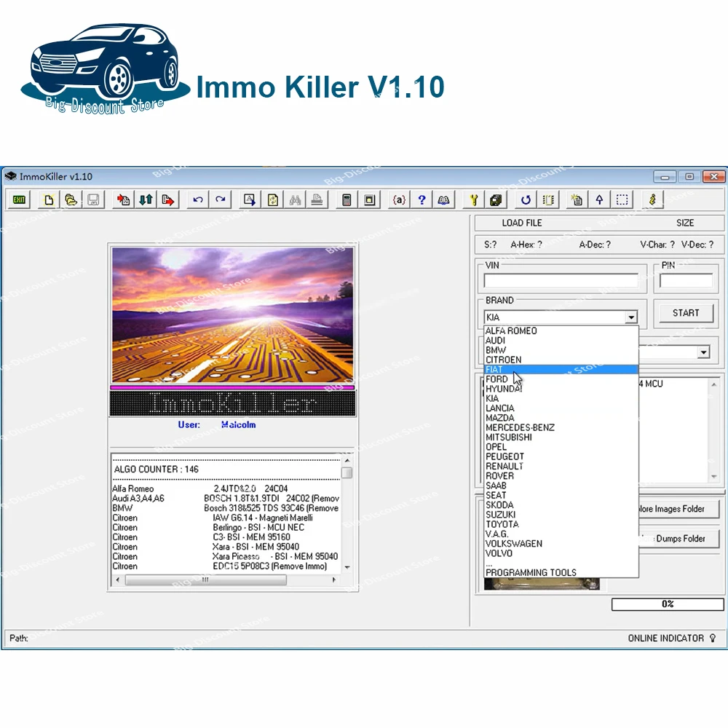Click MCU panel scroll-down arrow

click(714, 477)
